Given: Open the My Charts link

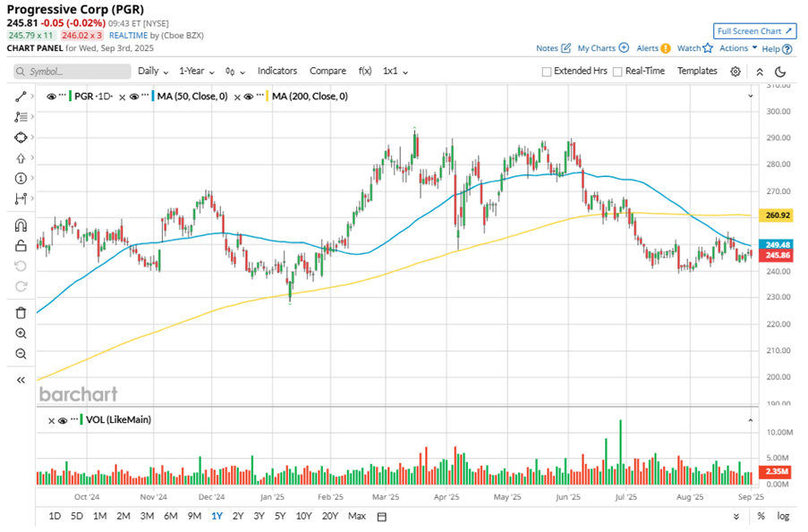Looking at the screenshot, I should [x=596, y=48].
